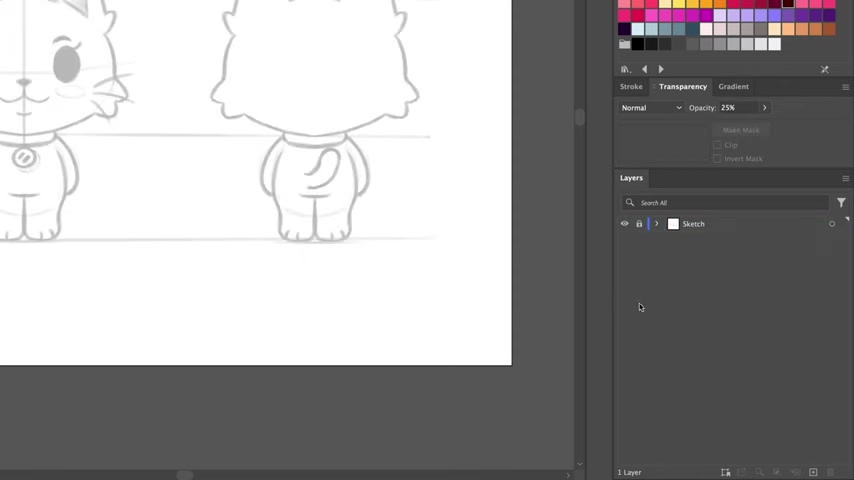Click the vertical scrollbar down arrow
This screenshot has width=854, height=480.
pos(580,464)
